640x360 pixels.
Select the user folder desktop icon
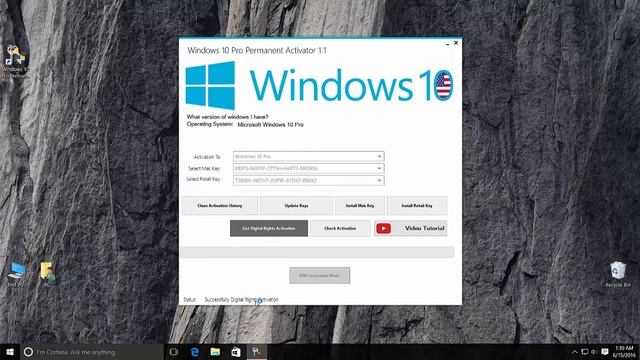[47, 273]
